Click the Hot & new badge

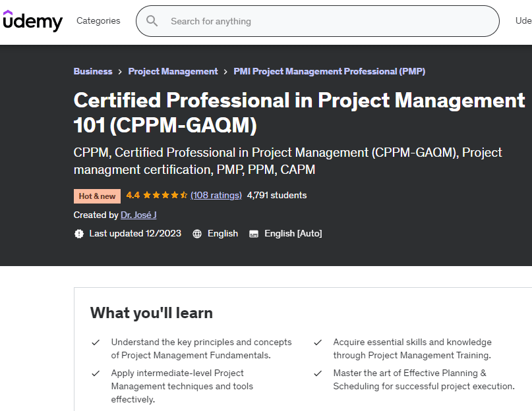coord(97,196)
